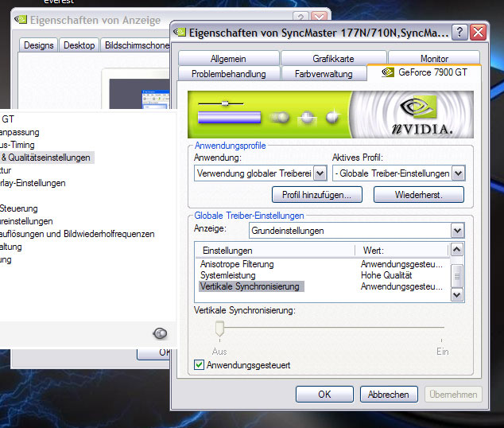
Task: Select the GeForce 7900 GT tab
Action: point(424,72)
